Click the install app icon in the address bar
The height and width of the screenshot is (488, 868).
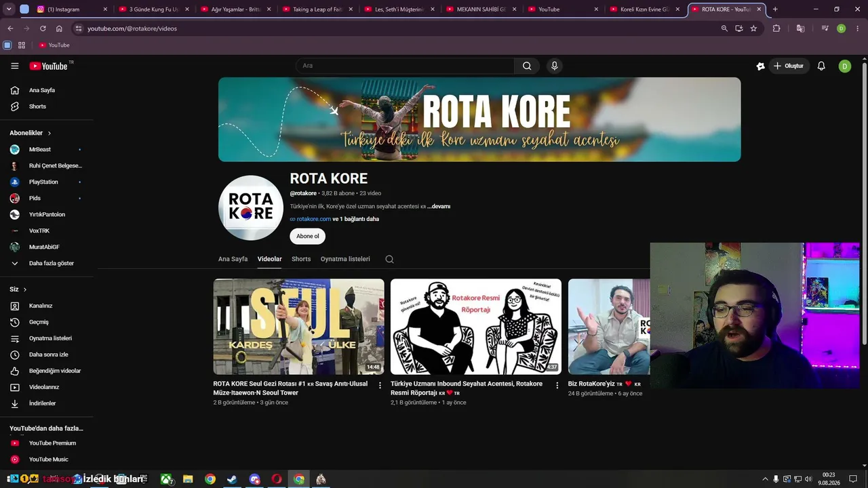tap(739, 28)
